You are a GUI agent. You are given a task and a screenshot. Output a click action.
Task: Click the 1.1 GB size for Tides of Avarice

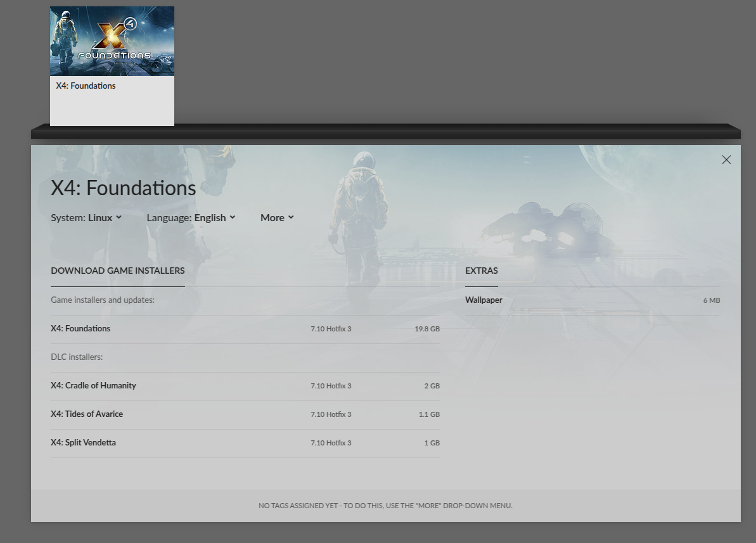point(429,414)
